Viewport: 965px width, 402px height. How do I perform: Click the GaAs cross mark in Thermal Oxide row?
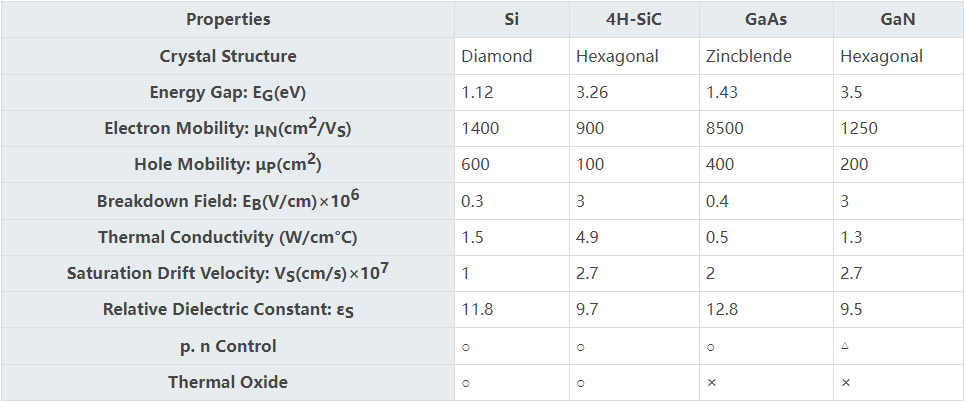712,382
